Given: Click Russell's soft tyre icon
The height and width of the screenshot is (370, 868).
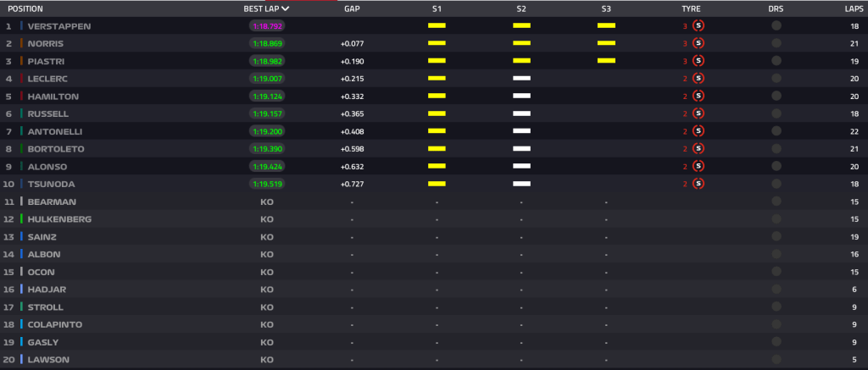Looking at the screenshot, I should pos(698,113).
